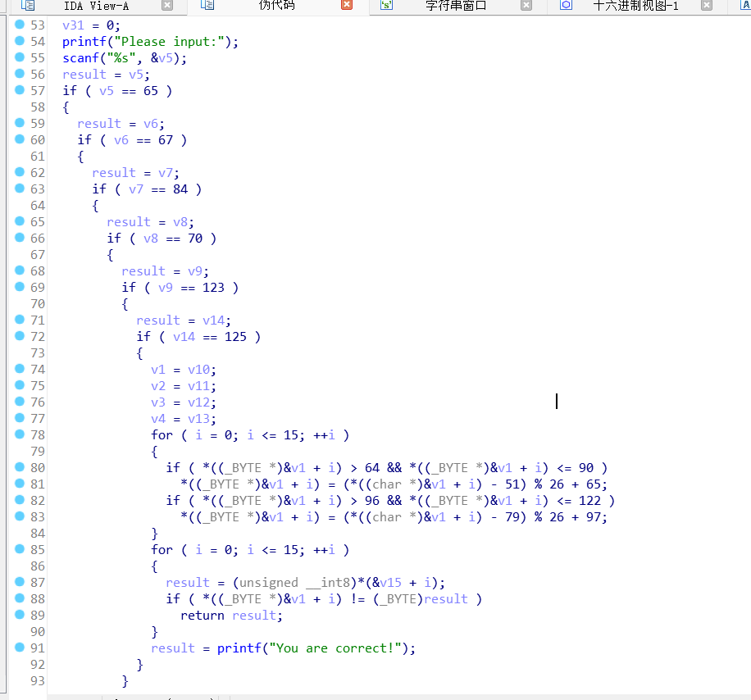Image resolution: width=751 pixels, height=700 pixels.
Task: Switch to the IDA View-A tab
Action: pos(96,6)
